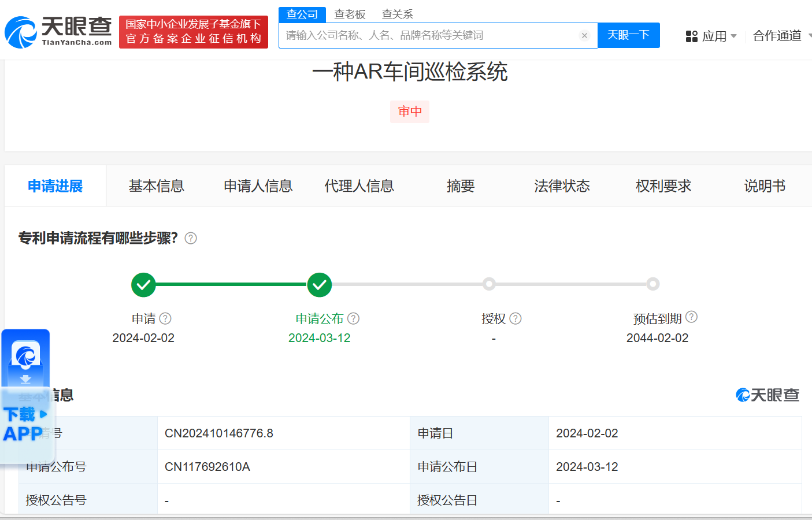Open the TianYanCha logo home link
This screenshot has width=812, height=520.
[58, 32]
